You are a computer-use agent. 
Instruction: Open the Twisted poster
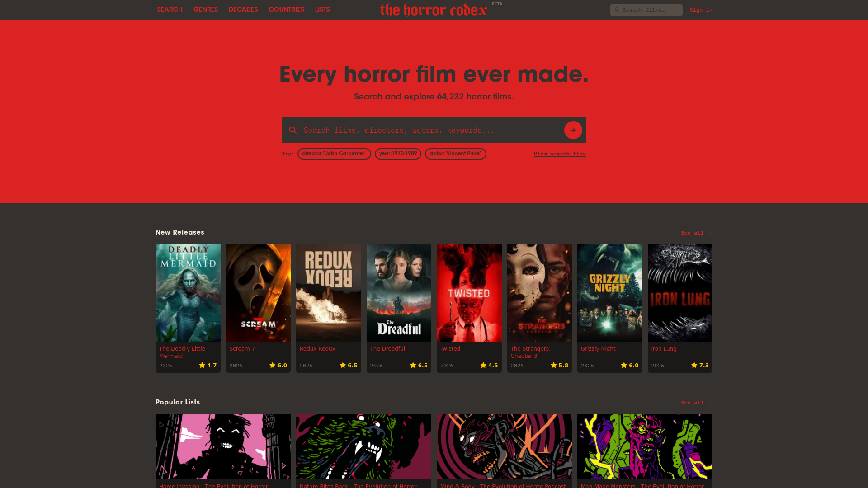(x=469, y=293)
